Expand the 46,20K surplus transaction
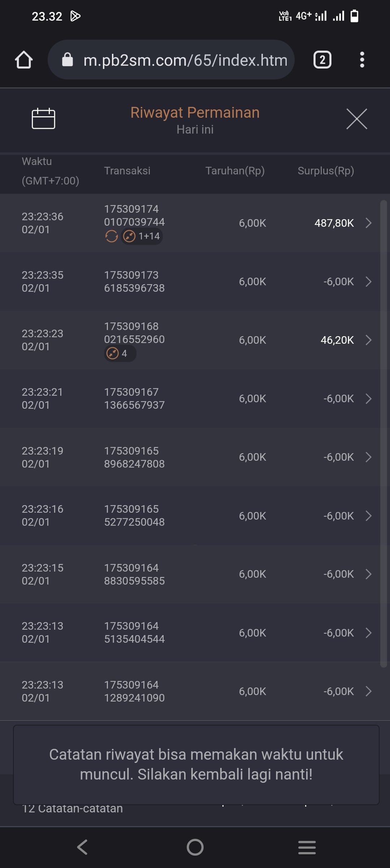390x868 pixels. (368, 340)
